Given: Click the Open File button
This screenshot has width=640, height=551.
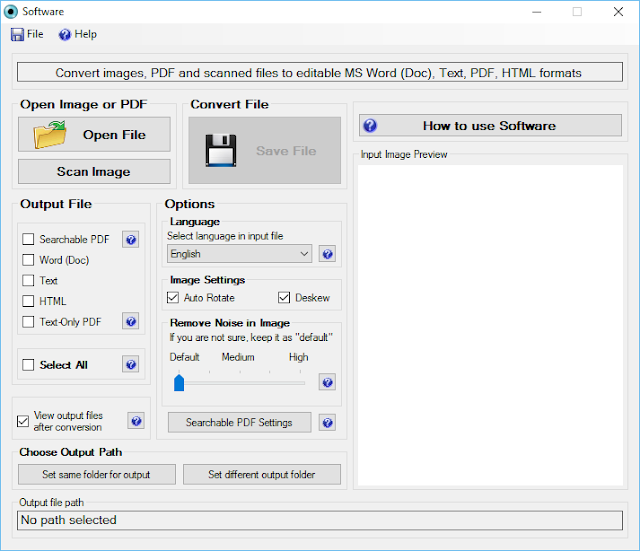Looking at the screenshot, I should click(x=94, y=135).
